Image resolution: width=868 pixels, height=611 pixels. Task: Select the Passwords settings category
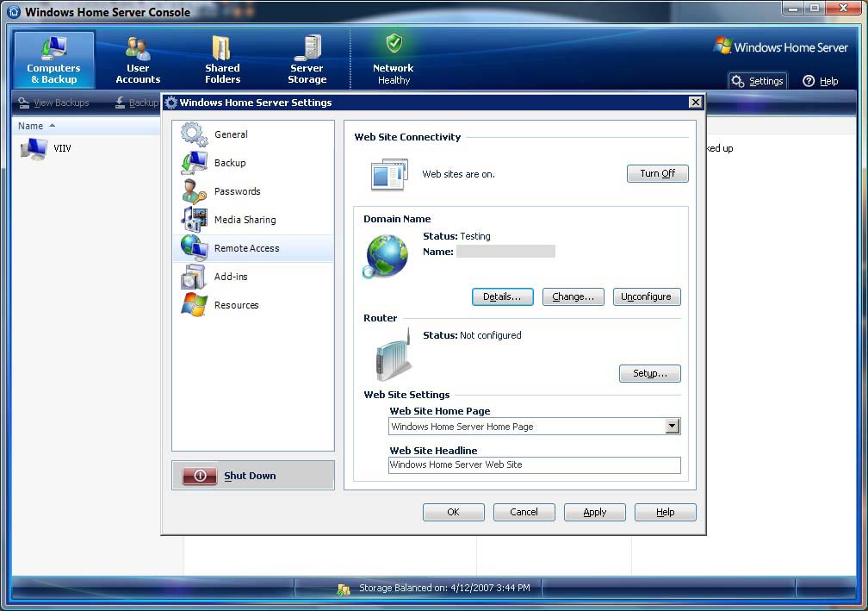click(x=237, y=191)
